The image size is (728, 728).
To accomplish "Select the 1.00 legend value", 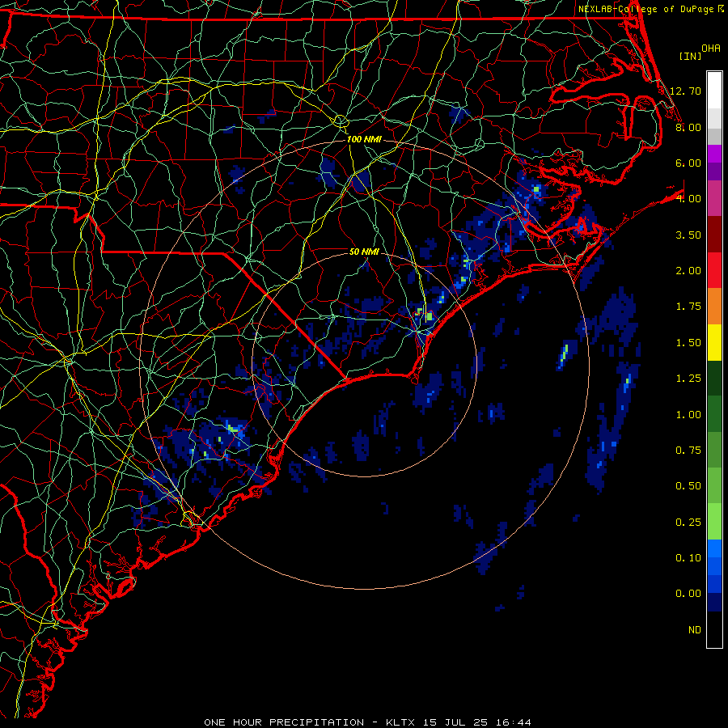I will [x=688, y=415].
